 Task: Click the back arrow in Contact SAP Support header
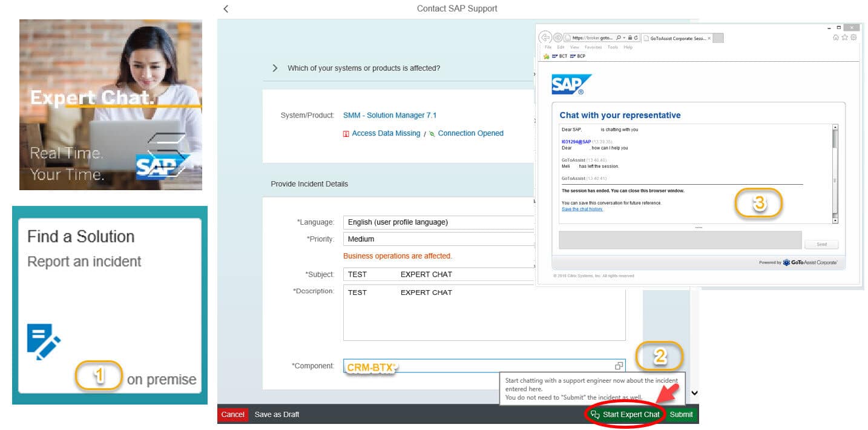tap(226, 9)
